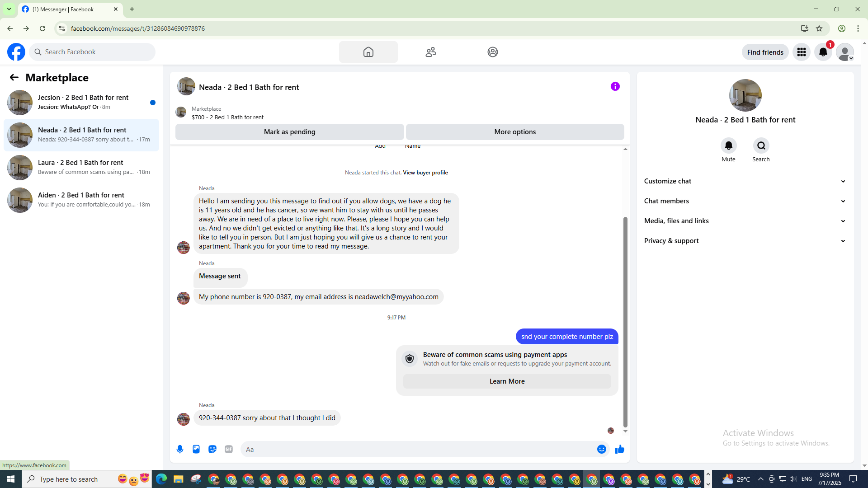The width and height of the screenshot is (868, 488).
Task: Expand Privacy & support section
Action: click(745, 241)
